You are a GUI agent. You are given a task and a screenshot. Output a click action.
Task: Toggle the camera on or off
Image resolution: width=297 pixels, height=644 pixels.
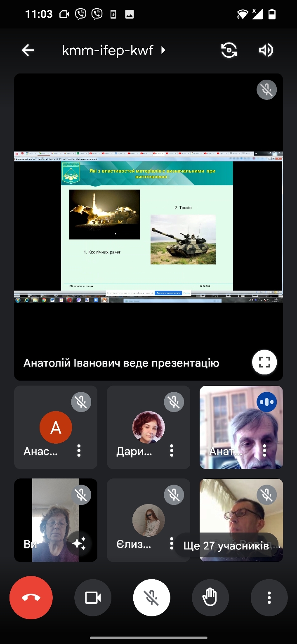93,598
